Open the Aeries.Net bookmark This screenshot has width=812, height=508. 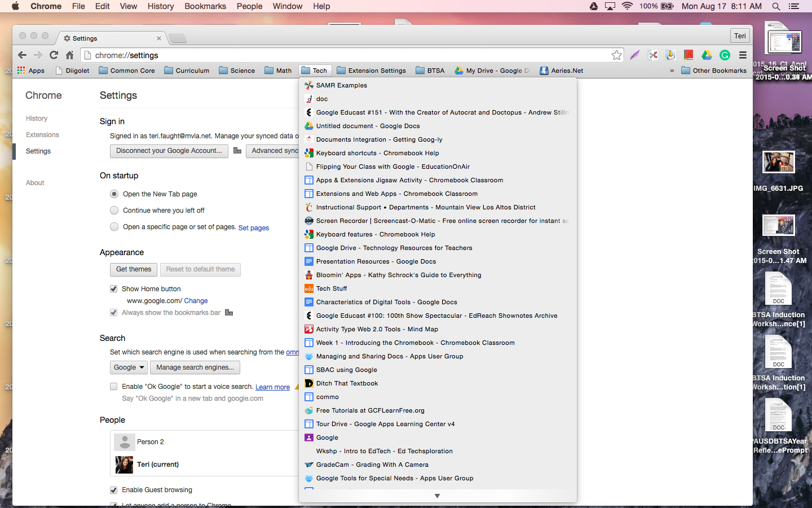562,71
